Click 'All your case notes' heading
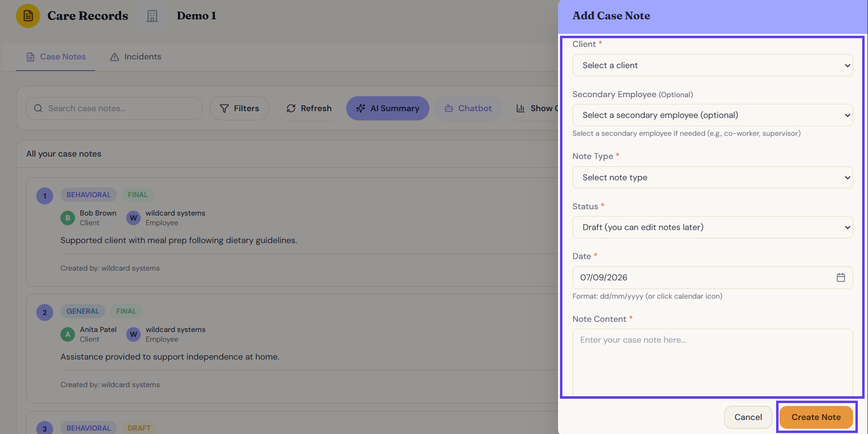Viewport: 868px width, 434px height. [64, 154]
